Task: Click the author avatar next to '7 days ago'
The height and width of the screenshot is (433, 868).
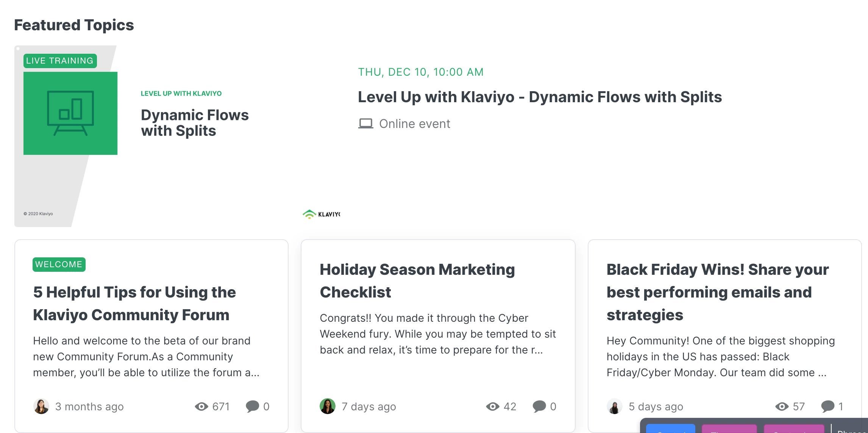Action: pyautogui.click(x=327, y=406)
